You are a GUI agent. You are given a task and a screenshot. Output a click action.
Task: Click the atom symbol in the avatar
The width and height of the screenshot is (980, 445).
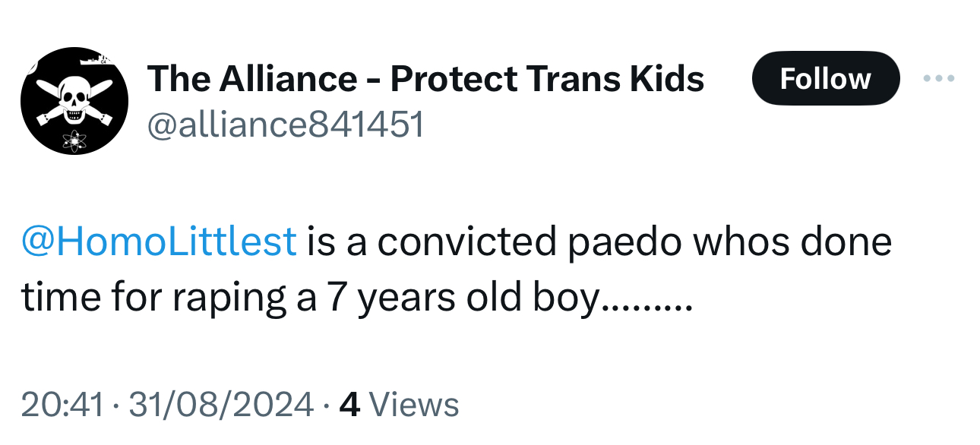coord(74,140)
